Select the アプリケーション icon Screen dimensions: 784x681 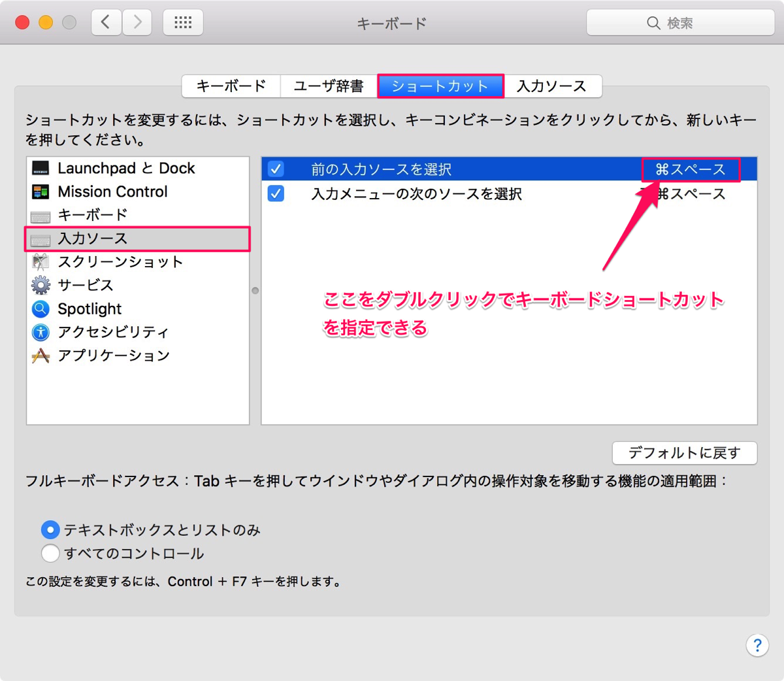point(41,356)
